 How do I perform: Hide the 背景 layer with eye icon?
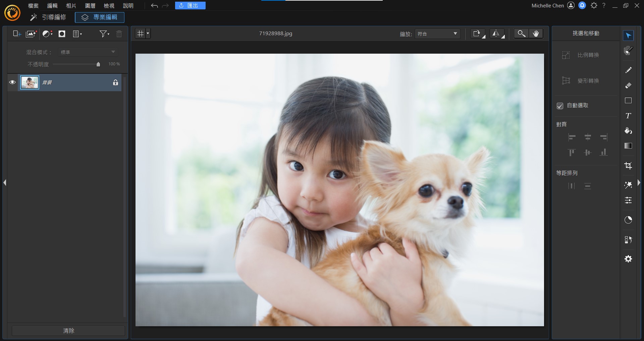(12, 82)
